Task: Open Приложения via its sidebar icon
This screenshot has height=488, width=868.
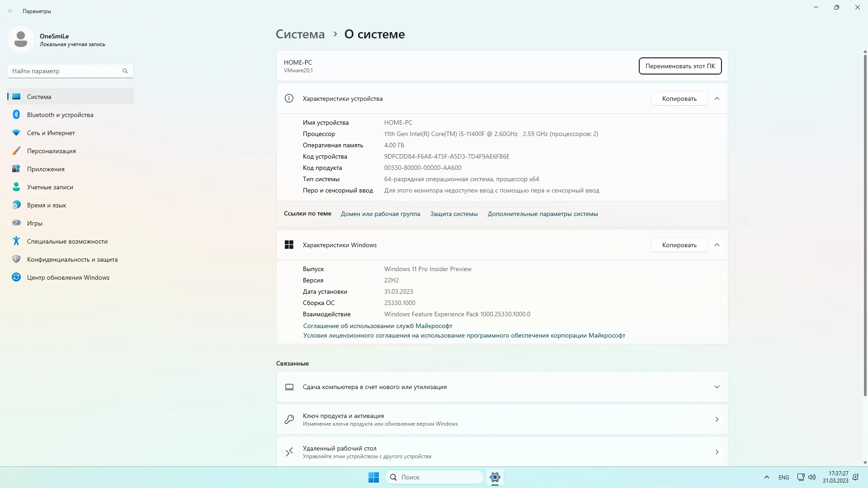Action: pyautogui.click(x=16, y=169)
